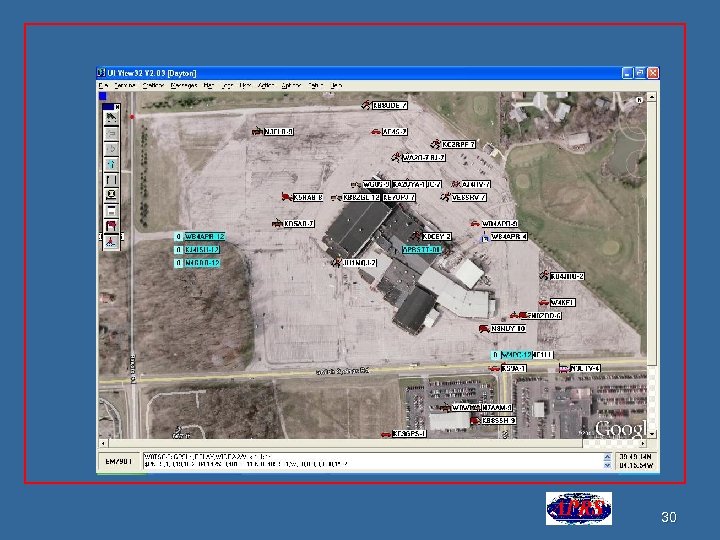This screenshot has height=540, width=720.
Task: Click the red car icon beside W4KFT label
Action: [x=544, y=302]
